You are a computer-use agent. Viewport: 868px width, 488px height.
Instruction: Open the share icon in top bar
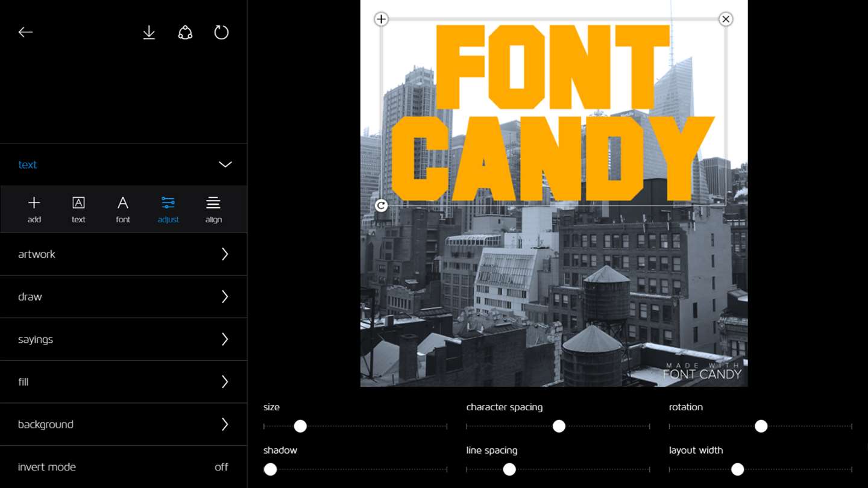click(185, 33)
